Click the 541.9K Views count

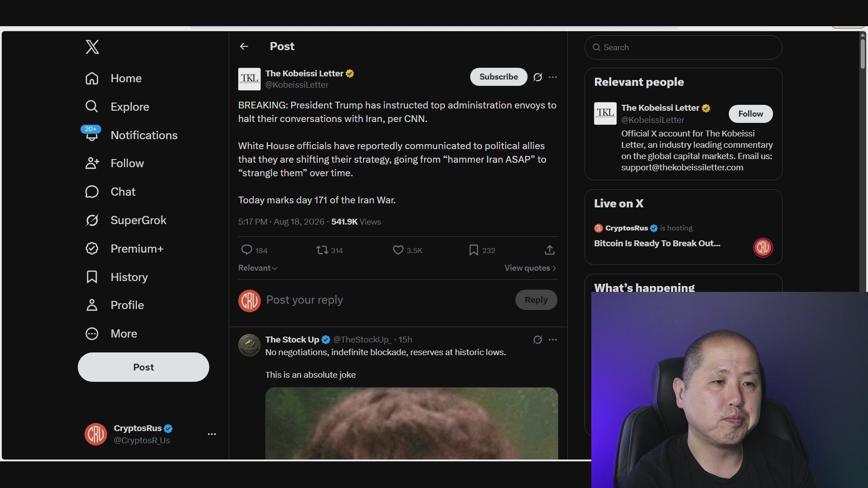[356, 222]
